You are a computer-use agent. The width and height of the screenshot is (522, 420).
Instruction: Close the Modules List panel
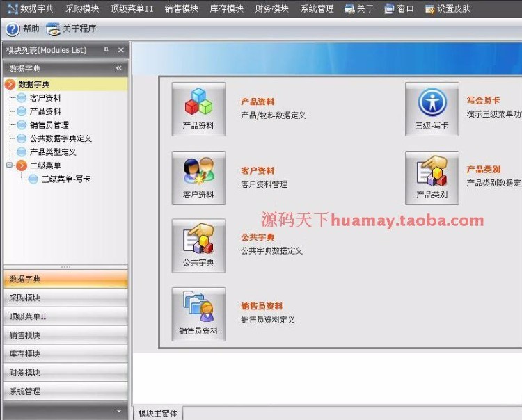(x=121, y=50)
